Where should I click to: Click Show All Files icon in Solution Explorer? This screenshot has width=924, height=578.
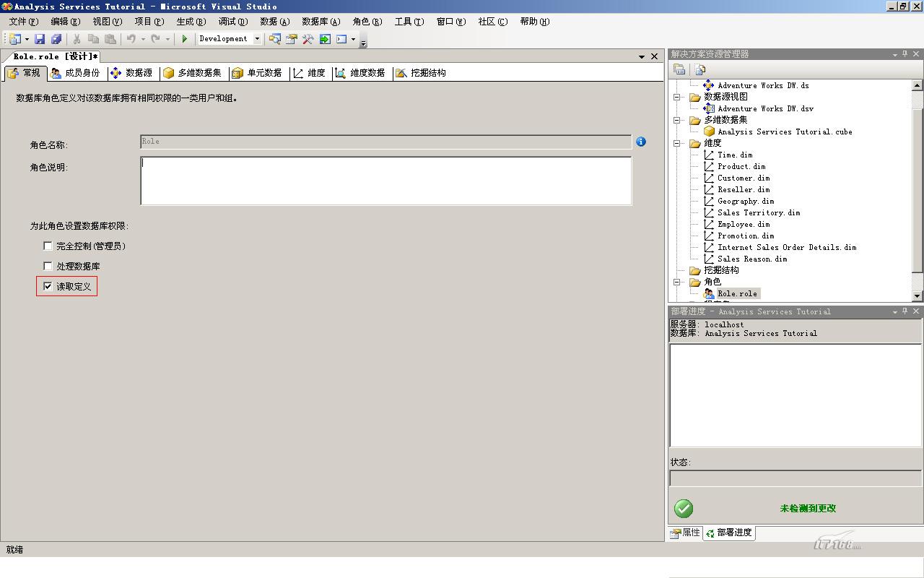[x=699, y=69]
